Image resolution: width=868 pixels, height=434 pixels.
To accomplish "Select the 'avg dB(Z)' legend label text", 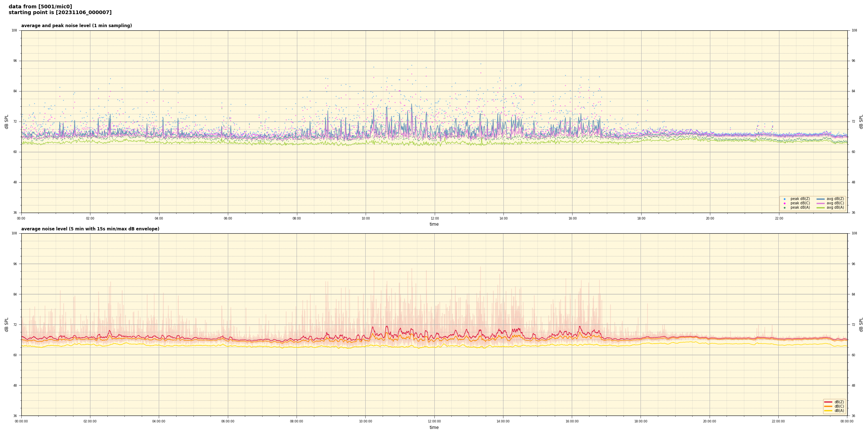I will [835, 199].
